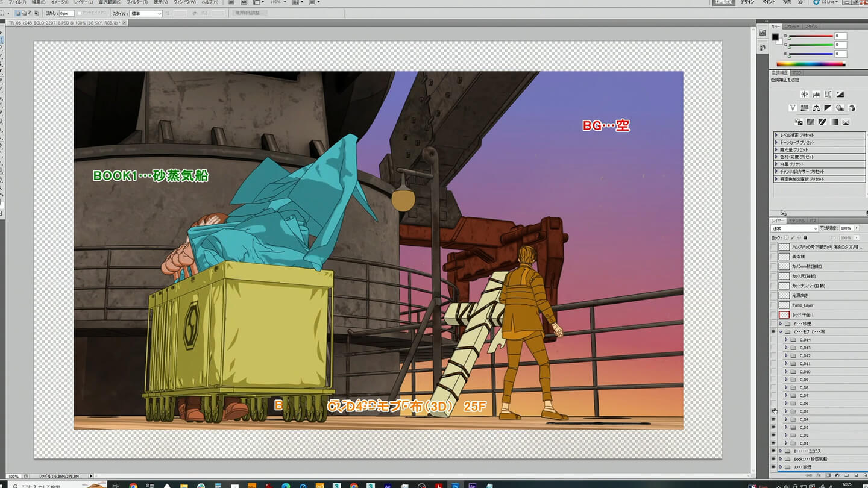The height and width of the screenshot is (488, 868).
Task: Add a Hue/Saturation adjustment layer
Action: point(805,108)
